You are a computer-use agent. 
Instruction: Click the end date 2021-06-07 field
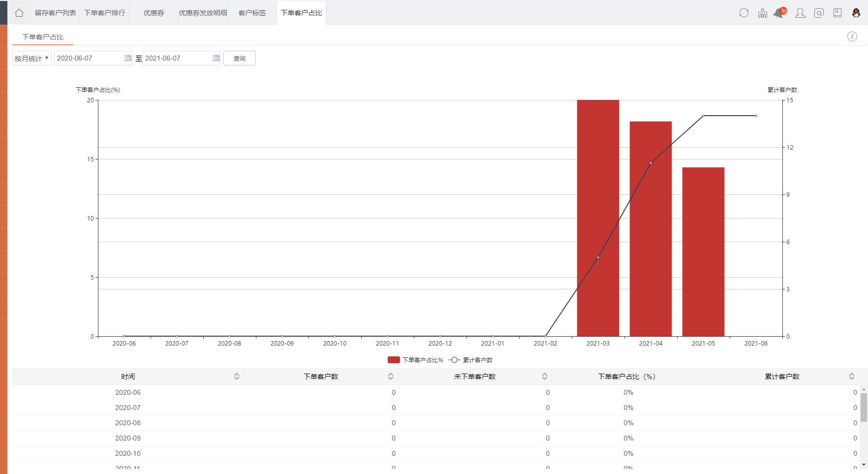point(176,58)
